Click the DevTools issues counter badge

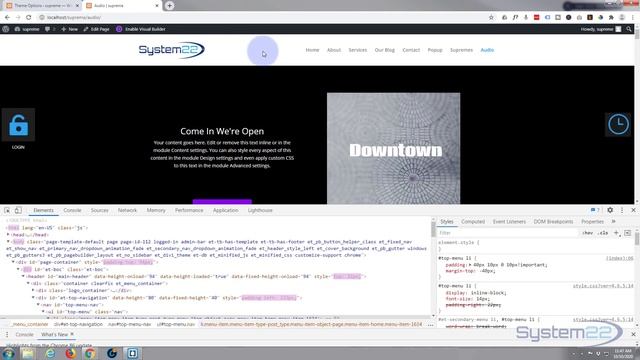click(595, 210)
